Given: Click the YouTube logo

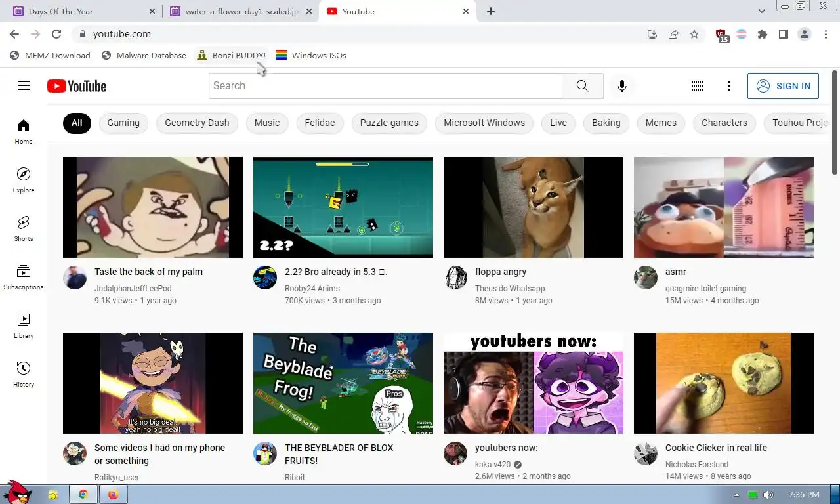Looking at the screenshot, I should point(77,86).
